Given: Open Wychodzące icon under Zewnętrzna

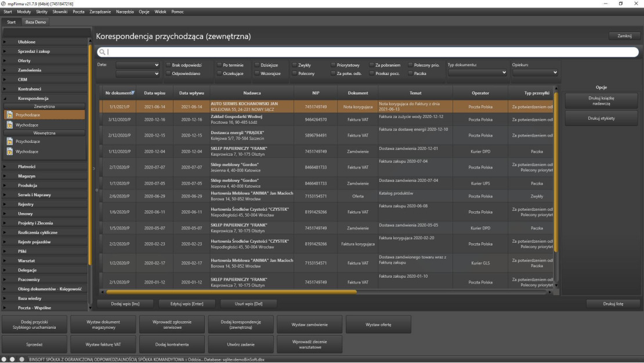Looking at the screenshot, I should point(9,125).
